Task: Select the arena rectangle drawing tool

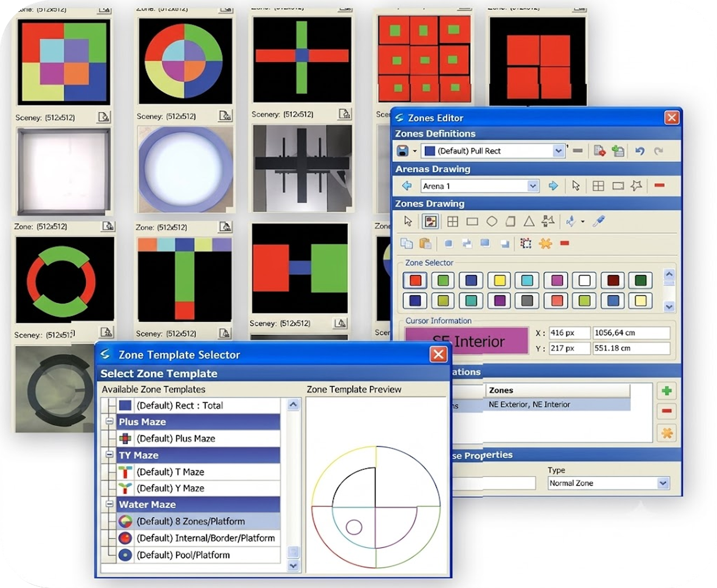Action: click(618, 186)
